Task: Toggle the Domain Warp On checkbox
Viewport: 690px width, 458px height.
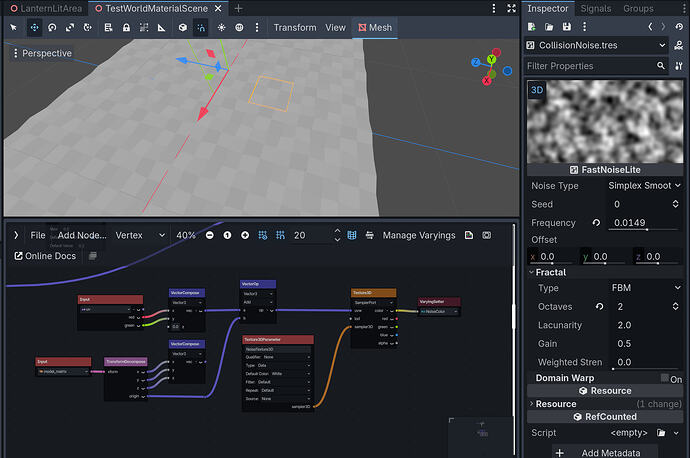Action: click(665, 377)
